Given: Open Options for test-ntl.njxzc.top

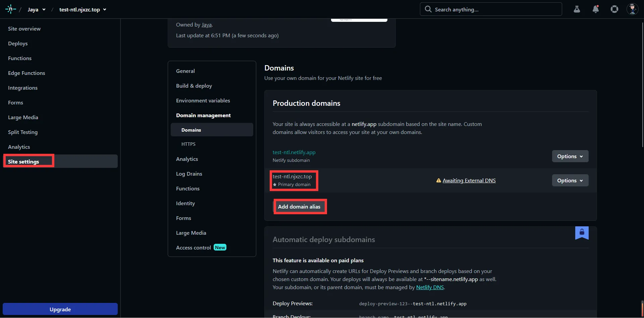Looking at the screenshot, I should [x=570, y=180].
